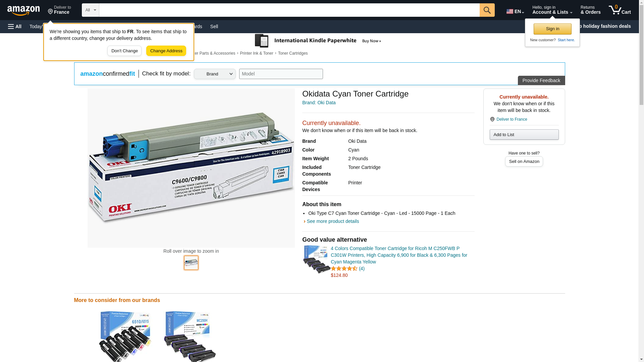Open the Sell nav item
The width and height of the screenshot is (644, 362).
click(214, 26)
